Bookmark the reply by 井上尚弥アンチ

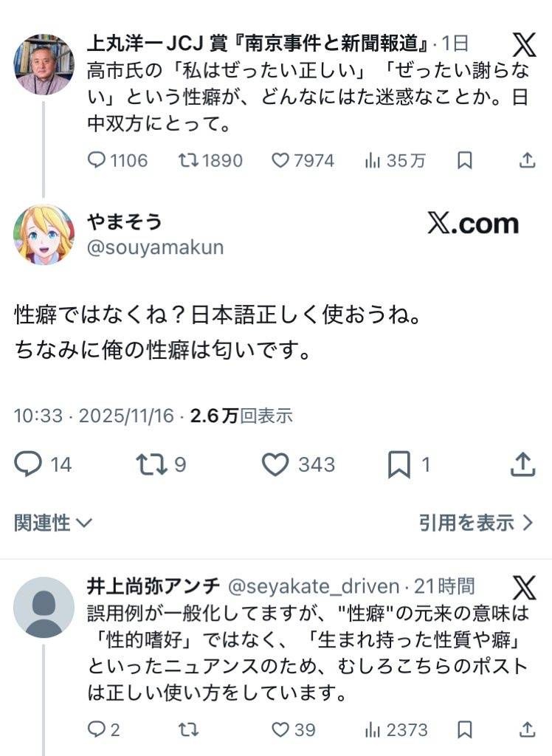coord(464,730)
